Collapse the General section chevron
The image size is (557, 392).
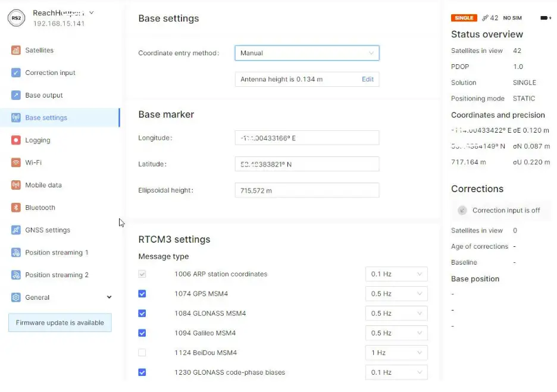click(x=109, y=297)
